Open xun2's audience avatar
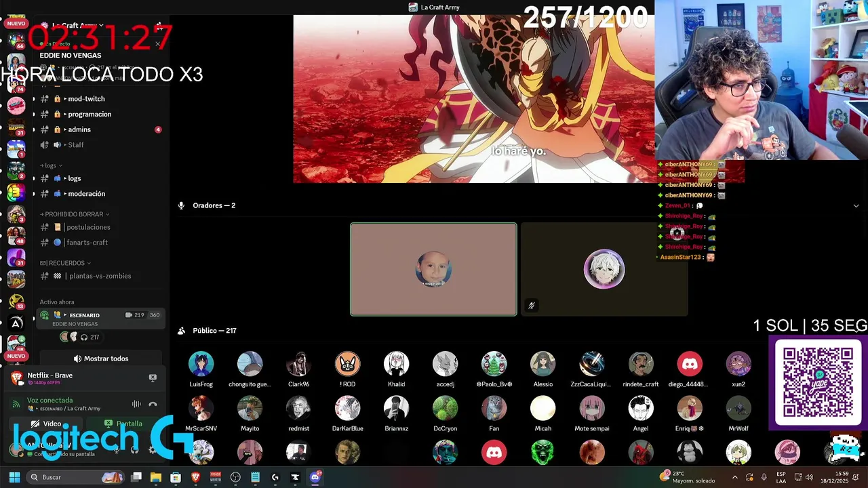Viewport: 868px width, 488px height. [x=738, y=364]
